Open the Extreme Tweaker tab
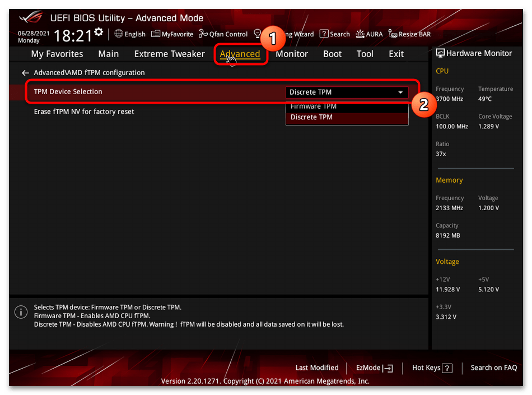 pos(169,54)
